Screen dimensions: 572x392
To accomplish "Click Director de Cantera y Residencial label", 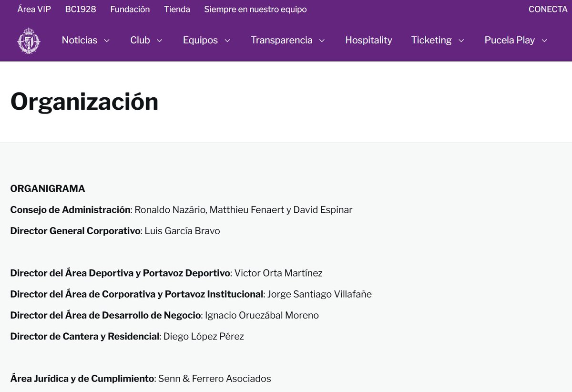I will 85,336.
